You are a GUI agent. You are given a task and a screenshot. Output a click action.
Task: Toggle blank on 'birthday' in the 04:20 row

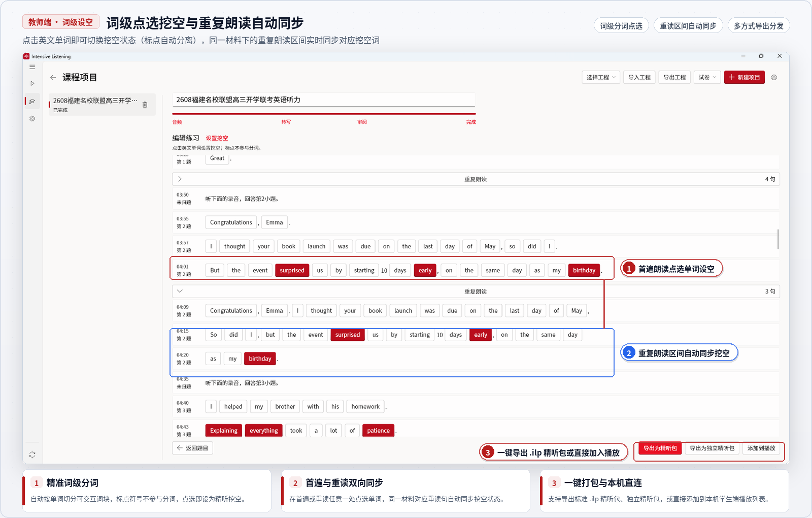click(x=260, y=359)
